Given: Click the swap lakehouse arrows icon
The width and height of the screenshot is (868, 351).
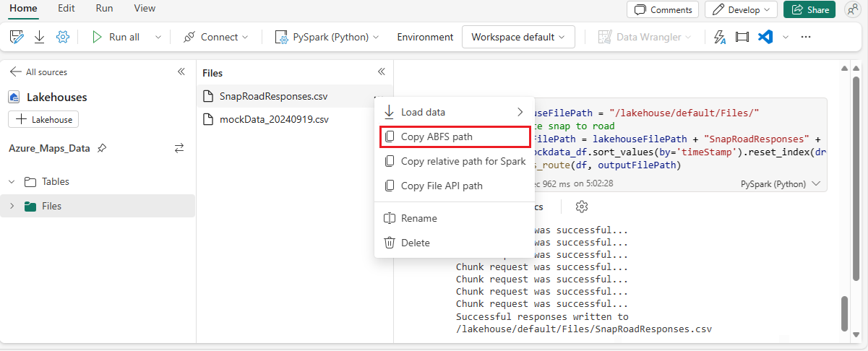Looking at the screenshot, I should click(x=179, y=148).
